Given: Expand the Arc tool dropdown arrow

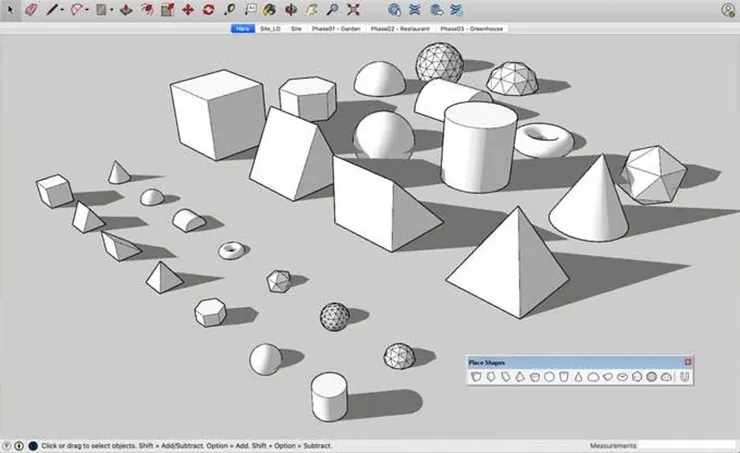Looking at the screenshot, I should 87,10.
